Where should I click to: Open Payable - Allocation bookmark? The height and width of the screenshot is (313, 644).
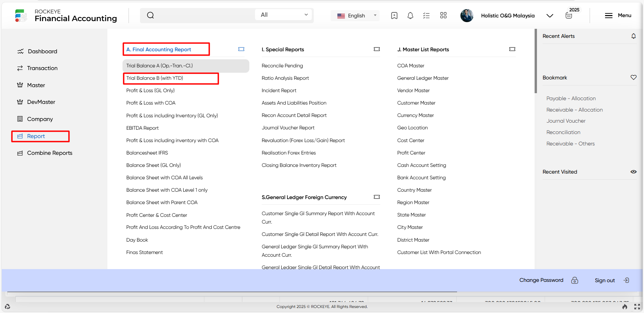click(571, 99)
